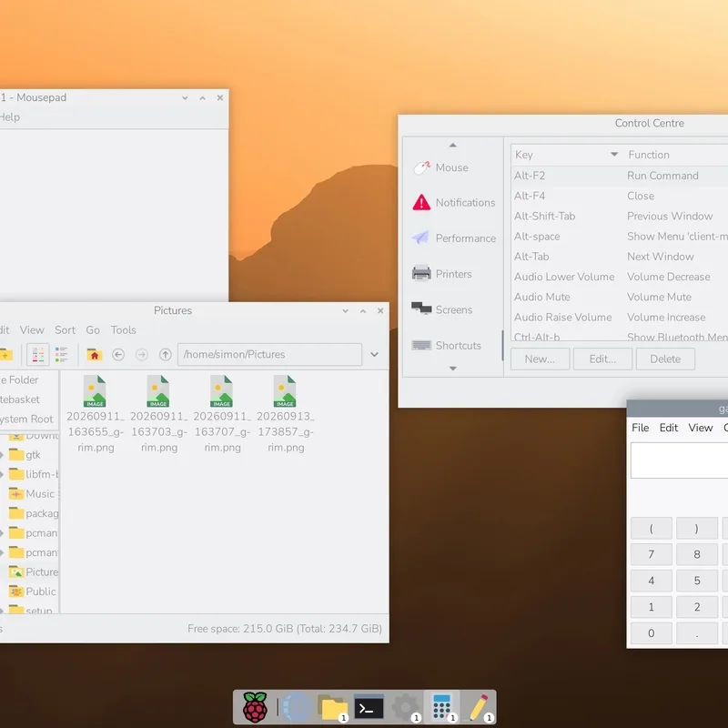Image resolution: width=728 pixels, height=728 pixels.
Task: Click calculator decimal point button
Action: click(x=697, y=633)
